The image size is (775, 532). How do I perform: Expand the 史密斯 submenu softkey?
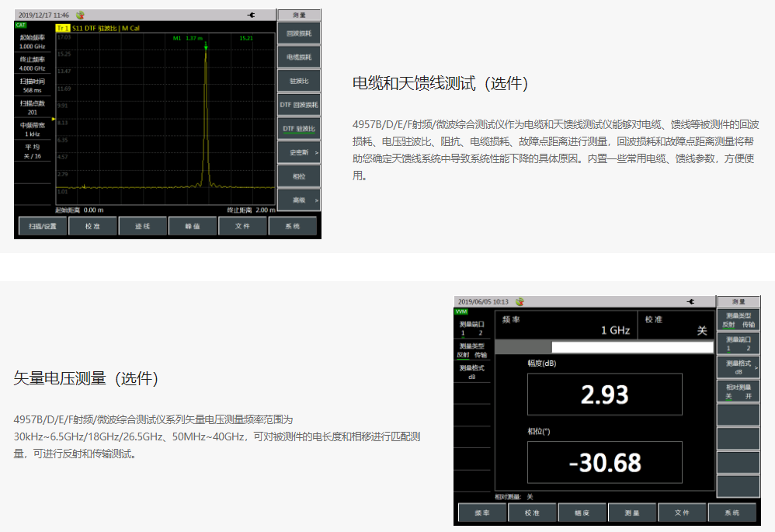point(298,152)
